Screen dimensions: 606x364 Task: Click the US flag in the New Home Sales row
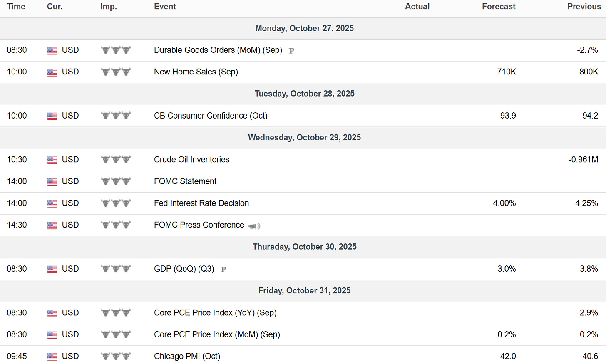point(52,72)
